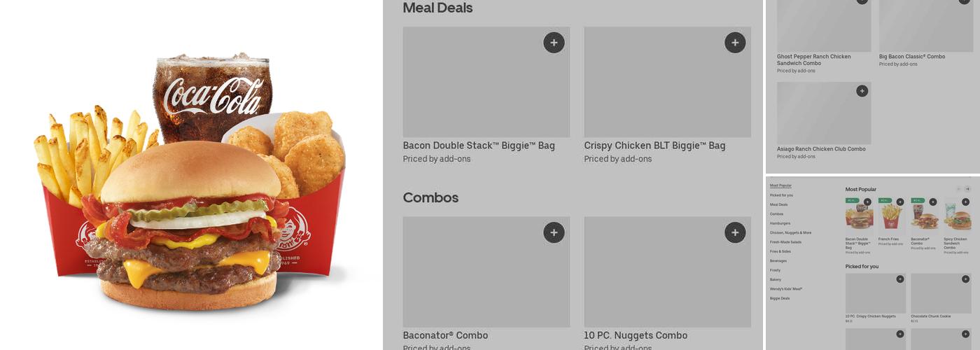This screenshot has width=980, height=350.
Task: Add Baconator Combo with plus button
Action: [554, 232]
